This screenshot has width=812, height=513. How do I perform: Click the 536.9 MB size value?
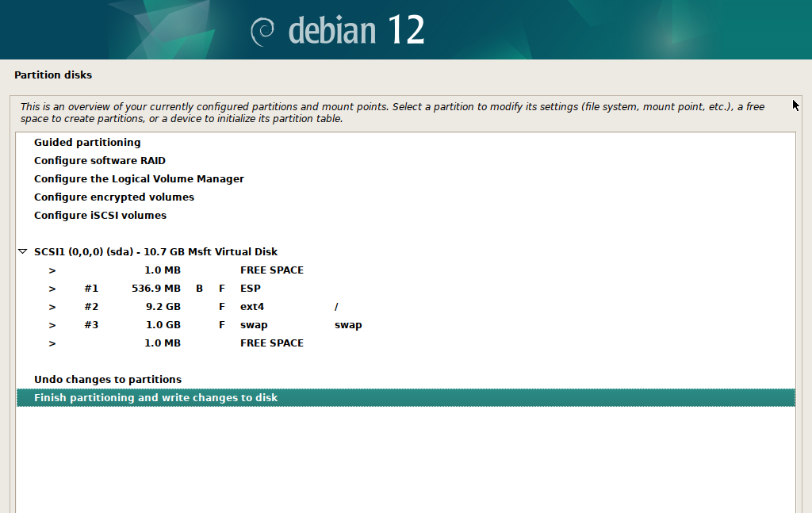point(156,289)
